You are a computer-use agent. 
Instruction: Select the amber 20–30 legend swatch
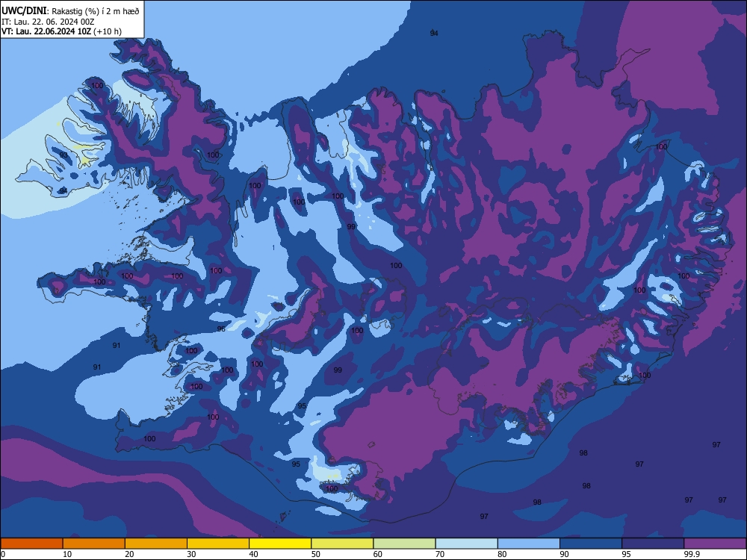tap(156, 544)
